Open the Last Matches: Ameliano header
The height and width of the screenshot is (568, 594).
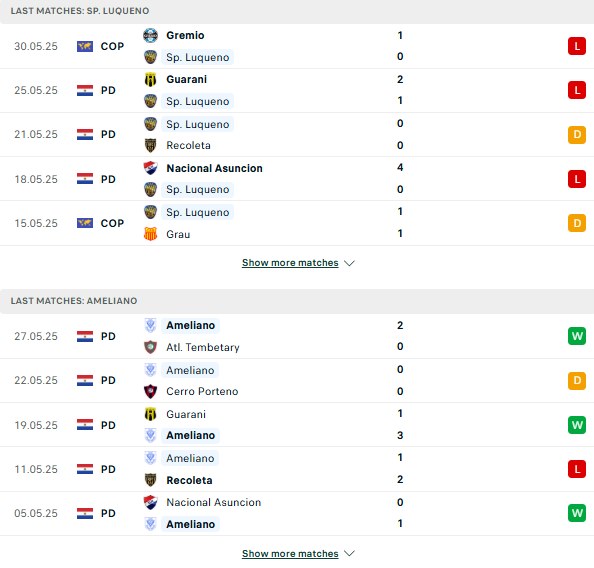pos(74,301)
